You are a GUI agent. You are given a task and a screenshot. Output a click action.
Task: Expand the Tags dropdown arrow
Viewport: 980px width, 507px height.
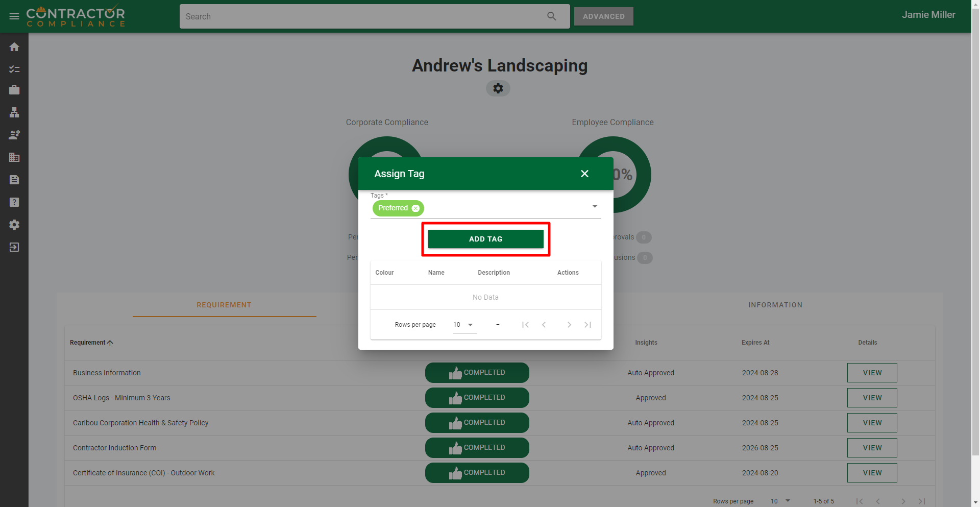595,206
